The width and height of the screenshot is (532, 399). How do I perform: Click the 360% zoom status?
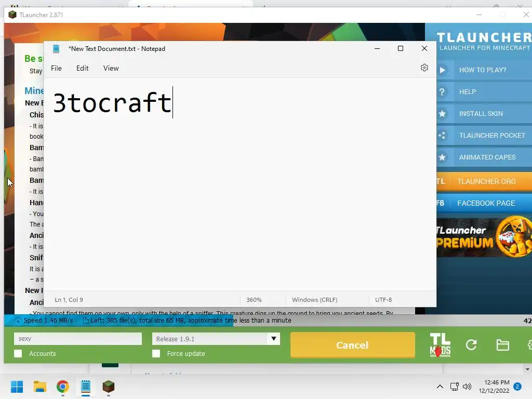(254, 300)
